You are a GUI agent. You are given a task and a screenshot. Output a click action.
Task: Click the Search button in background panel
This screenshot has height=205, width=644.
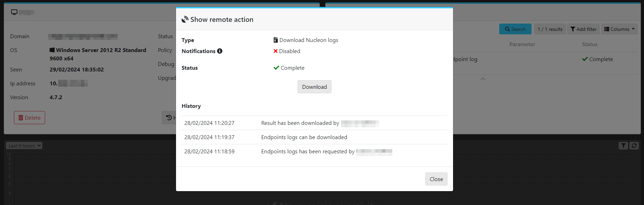point(515,29)
